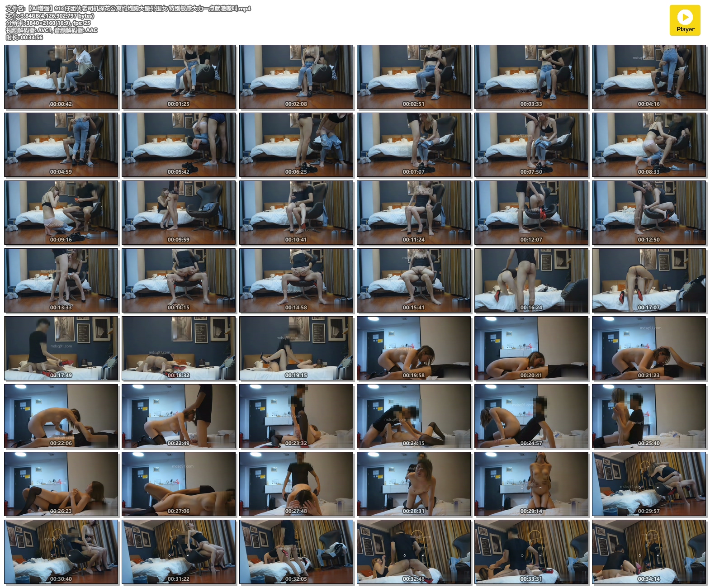Screen dimensions: 710x588
Task: Click the thumbnail stamped 00:11:24
Action: point(414,213)
